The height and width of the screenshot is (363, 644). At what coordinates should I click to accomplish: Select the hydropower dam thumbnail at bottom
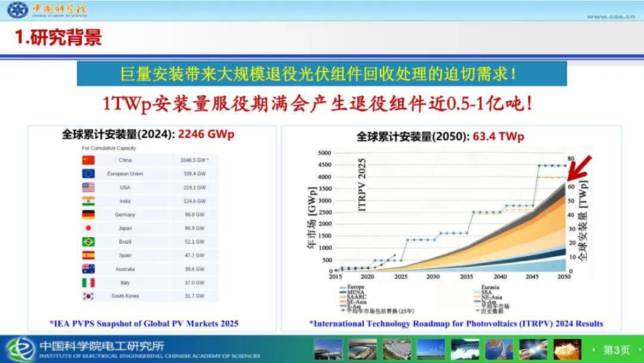[x=464, y=349]
